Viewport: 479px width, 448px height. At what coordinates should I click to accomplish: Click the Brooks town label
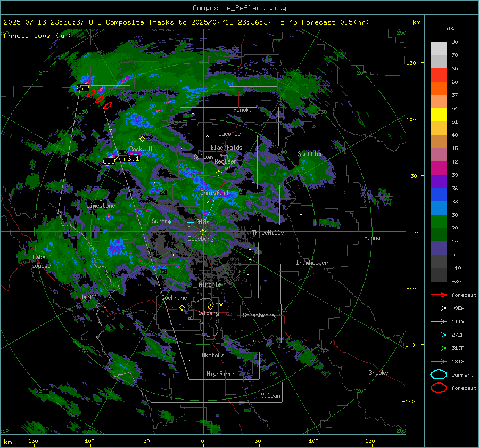(x=378, y=373)
